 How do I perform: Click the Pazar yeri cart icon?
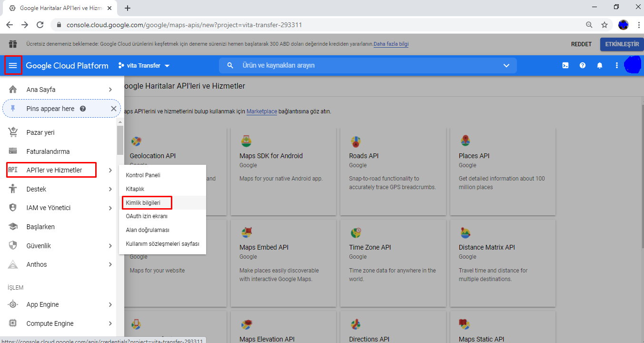pos(13,132)
